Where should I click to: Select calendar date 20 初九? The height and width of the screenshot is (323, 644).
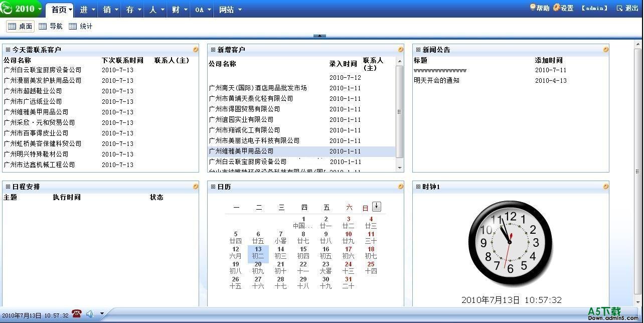(x=258, y=268)
